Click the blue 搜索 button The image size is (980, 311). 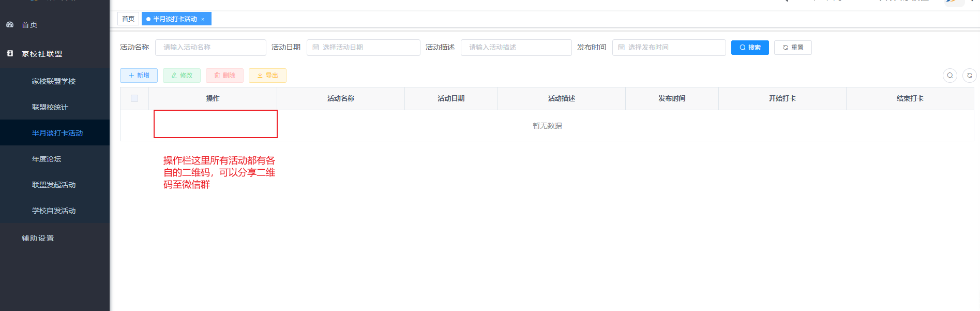point(750,48)
